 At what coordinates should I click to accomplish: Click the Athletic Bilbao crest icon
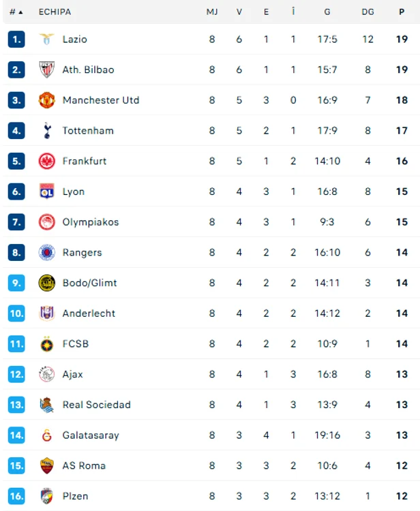pyautogui.click(x=46, y=69)
